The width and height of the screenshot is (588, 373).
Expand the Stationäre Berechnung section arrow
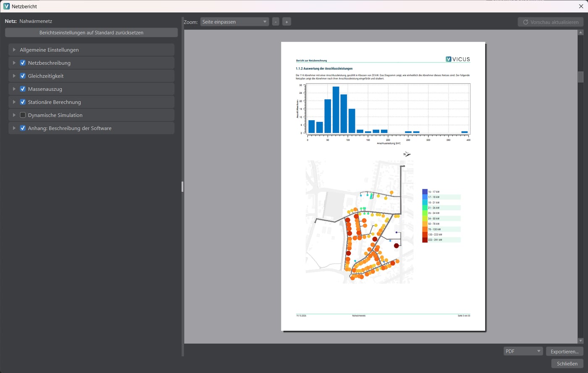(14, 102)
